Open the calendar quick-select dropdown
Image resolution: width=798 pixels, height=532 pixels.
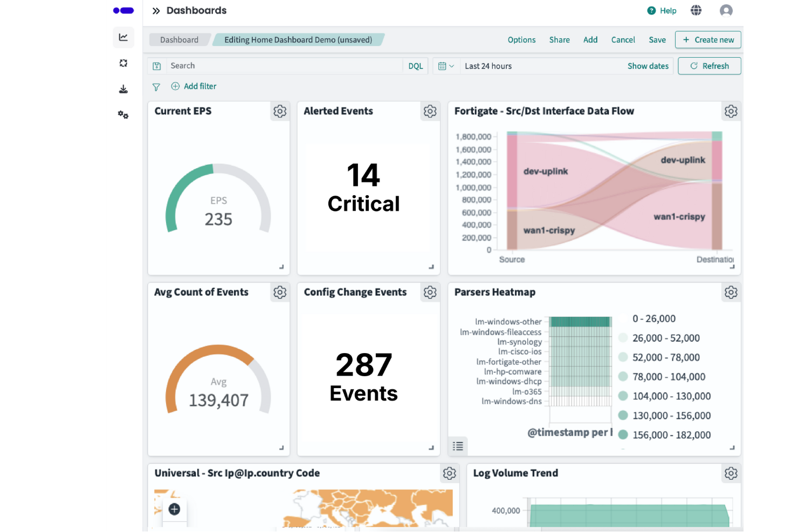tap(446, 65)
